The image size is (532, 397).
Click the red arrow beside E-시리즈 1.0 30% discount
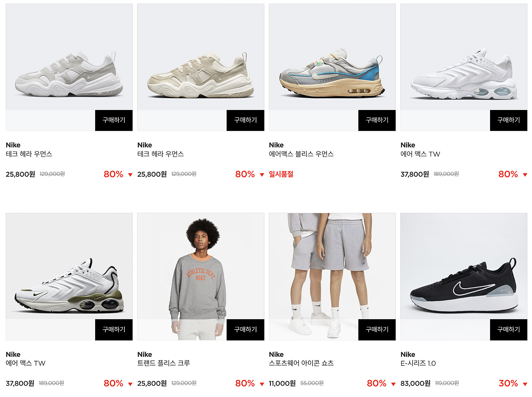[x=525, y=384]
